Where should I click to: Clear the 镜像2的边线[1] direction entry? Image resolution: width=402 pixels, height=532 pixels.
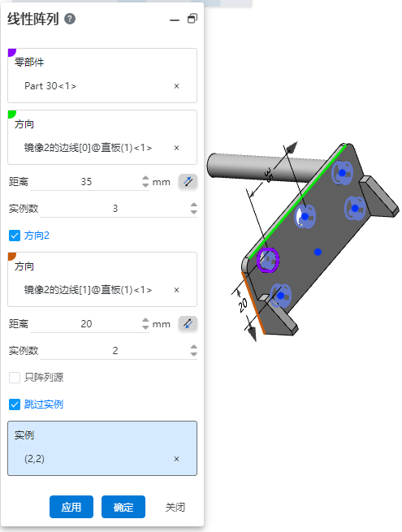pyautogui.click(x=176, y=290)
